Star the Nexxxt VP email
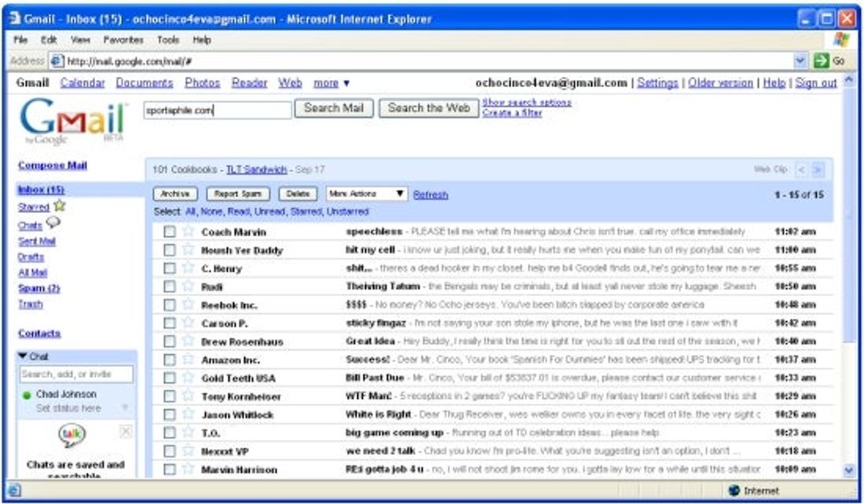Screen dimensions: 864x504 [x=188, y=451]
